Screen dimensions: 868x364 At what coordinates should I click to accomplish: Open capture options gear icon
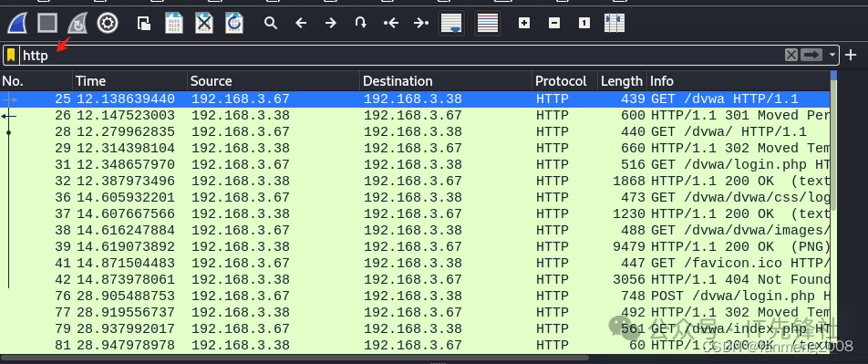coord(108,24)
